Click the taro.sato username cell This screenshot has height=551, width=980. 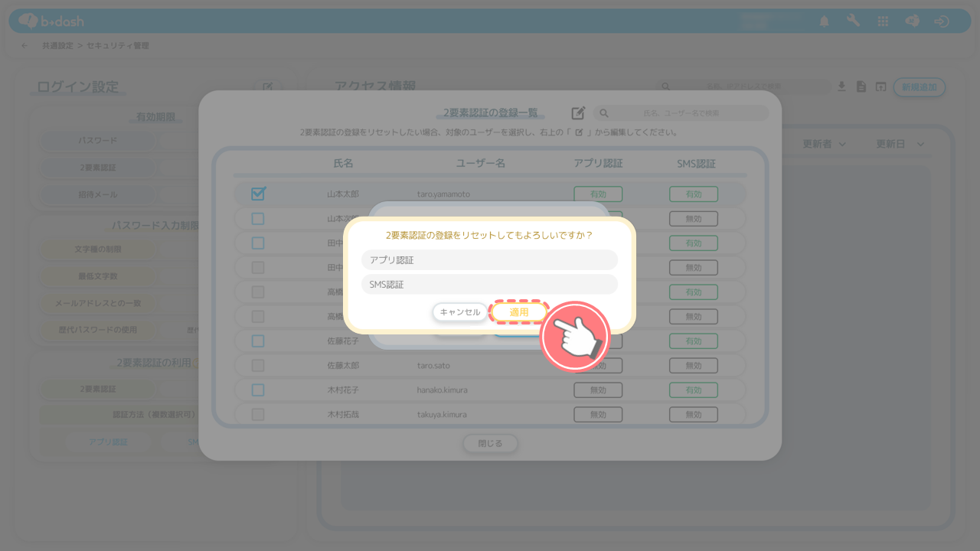pyautogui.click(x=433, y=365)
